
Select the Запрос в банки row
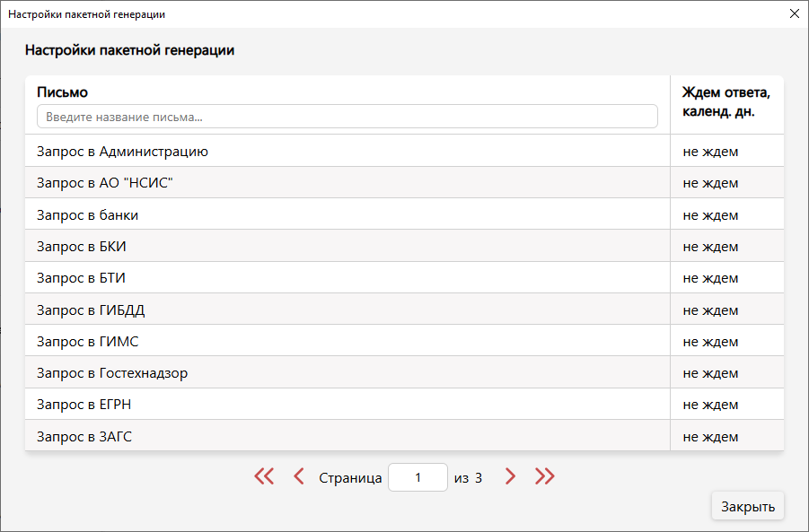[x=88, y=215]
